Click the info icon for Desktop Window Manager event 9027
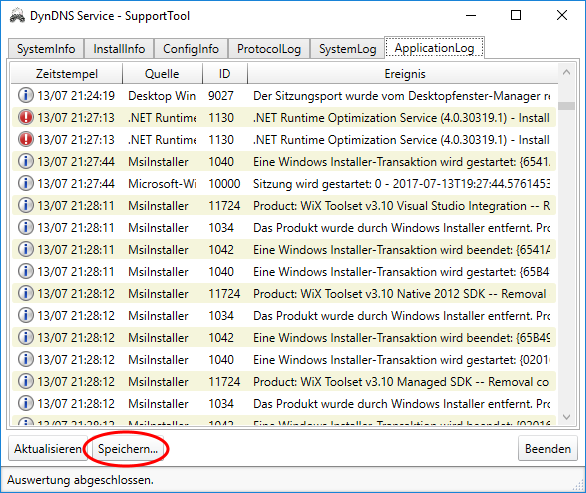The width and height of the screenshot is (586, 493). point(26,95)
